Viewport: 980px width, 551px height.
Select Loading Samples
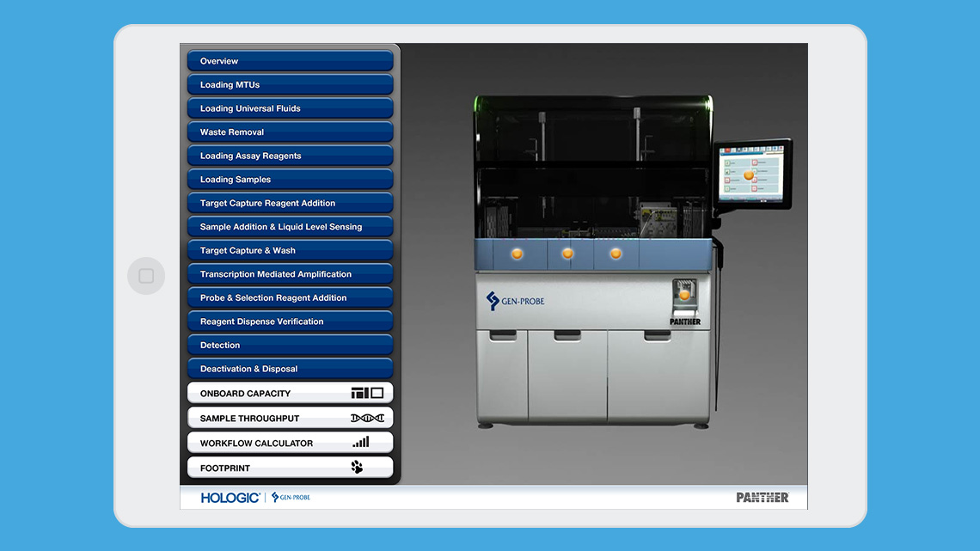pyautogui.click(x=290, y=180)
